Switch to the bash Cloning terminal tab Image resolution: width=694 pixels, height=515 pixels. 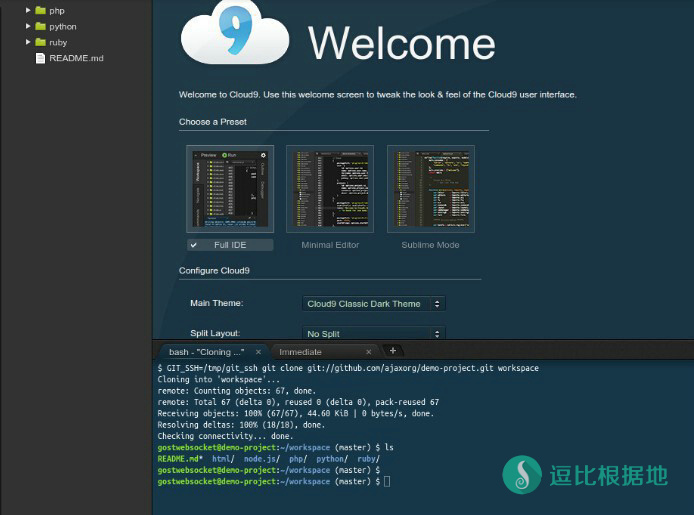[x=207, y=352]
